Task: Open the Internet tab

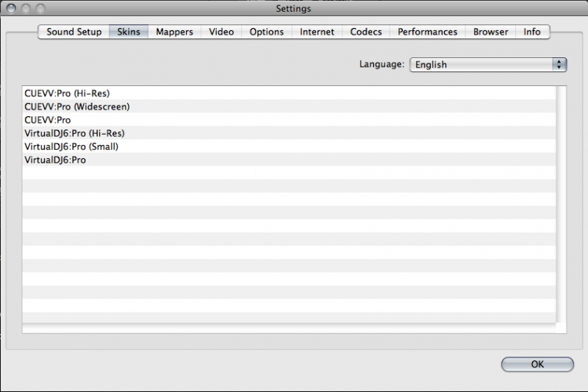Action: [317, 32]
